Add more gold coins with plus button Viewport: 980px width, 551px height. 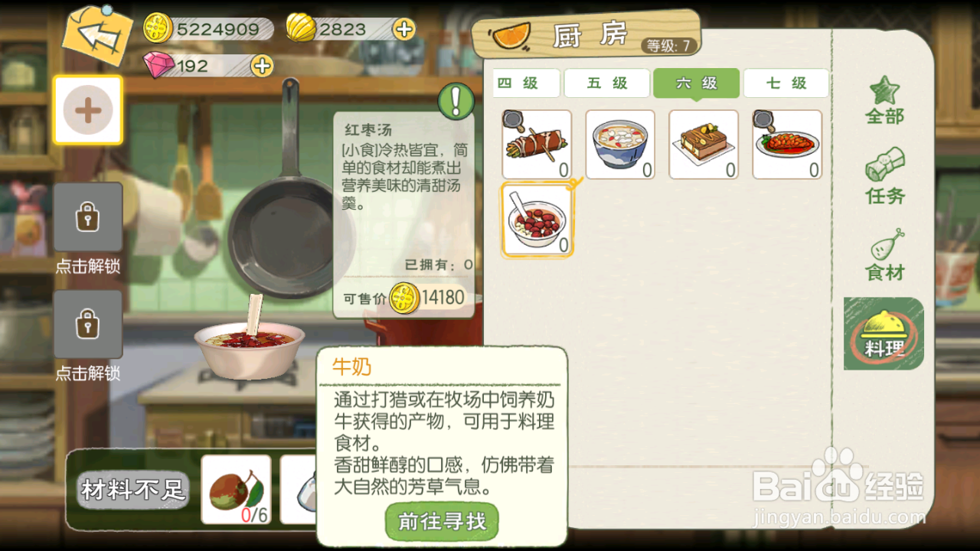(403, 29)
